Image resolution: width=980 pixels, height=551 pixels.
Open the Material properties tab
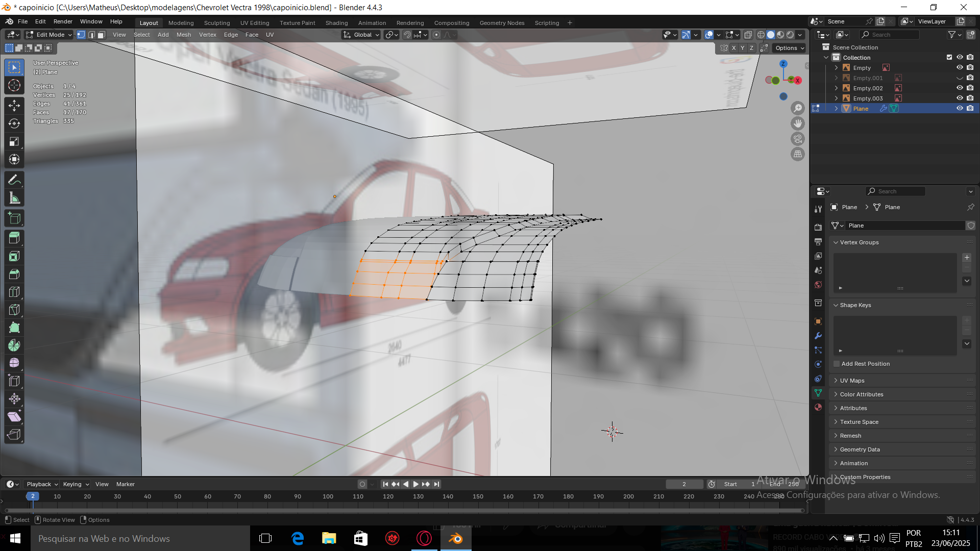tap(818, 407)
